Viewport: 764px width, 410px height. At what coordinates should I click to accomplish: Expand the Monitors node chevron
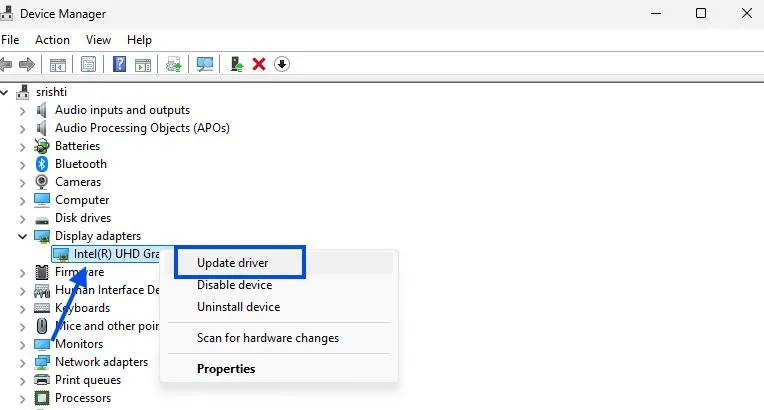tap(22, 345)
